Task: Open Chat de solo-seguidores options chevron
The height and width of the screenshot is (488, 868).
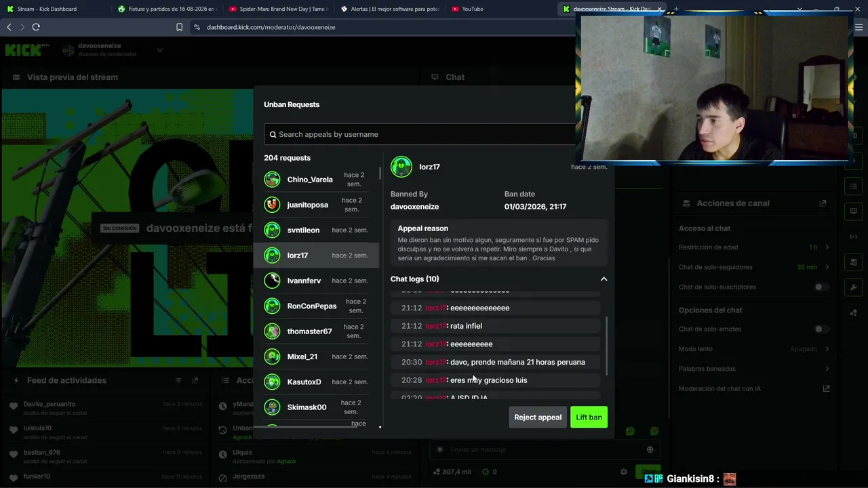Action: 827,267
